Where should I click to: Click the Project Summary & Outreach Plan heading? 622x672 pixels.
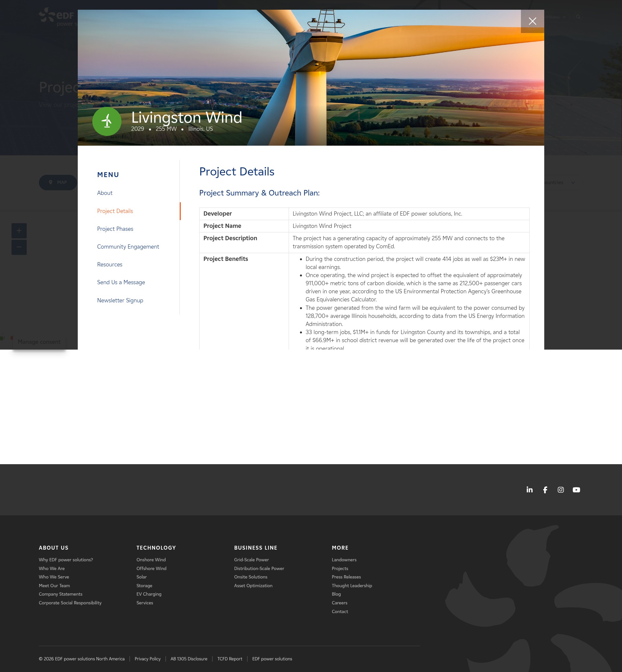point(259,193)
